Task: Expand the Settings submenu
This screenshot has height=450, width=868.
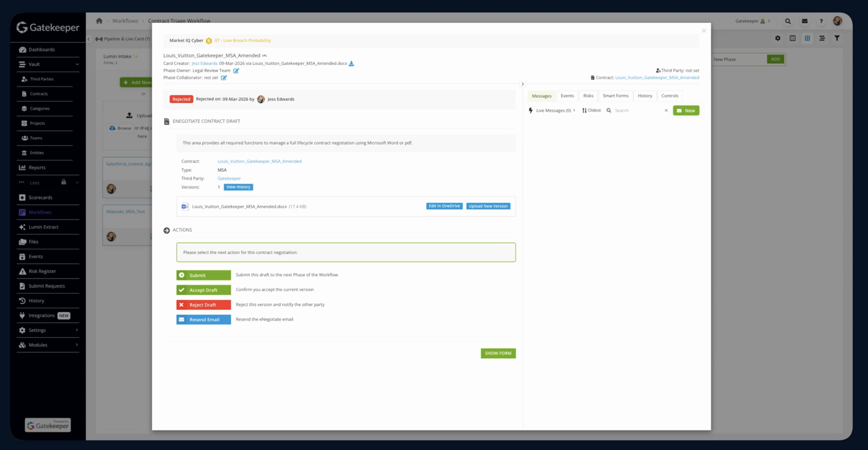Action: pos(77,330)
